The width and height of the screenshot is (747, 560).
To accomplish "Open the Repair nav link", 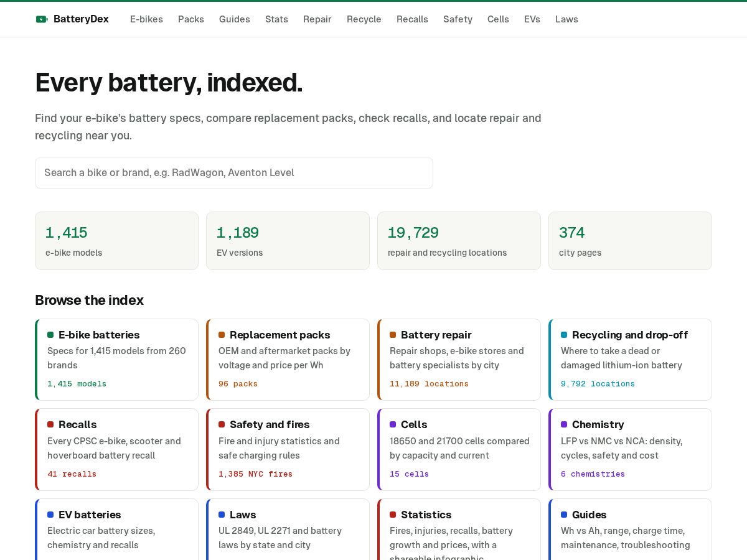I will pyautogui.click(x=317, y=19).
